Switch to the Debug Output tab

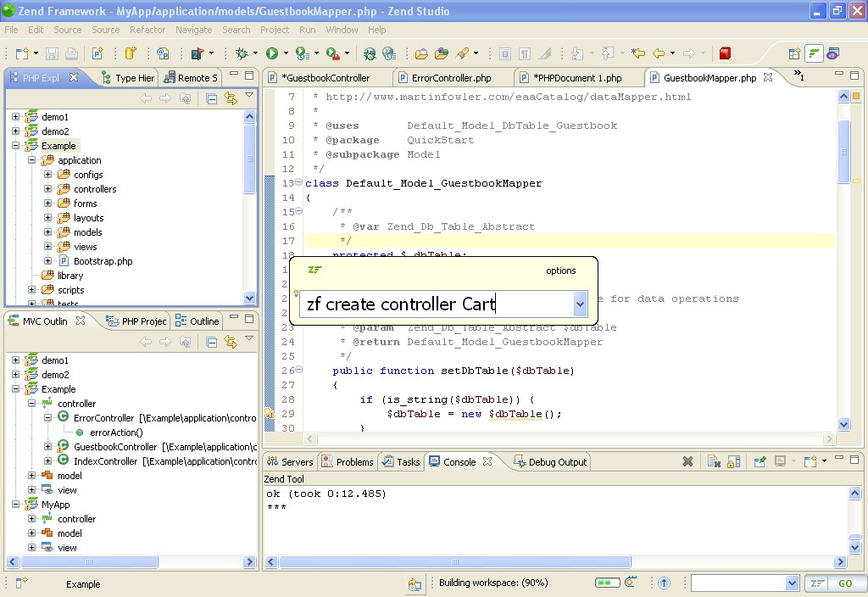[x=551, y=462]
